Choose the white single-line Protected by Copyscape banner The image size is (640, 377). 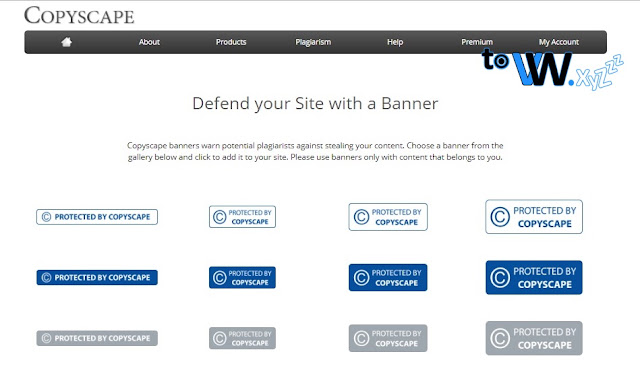coord(97,217)
